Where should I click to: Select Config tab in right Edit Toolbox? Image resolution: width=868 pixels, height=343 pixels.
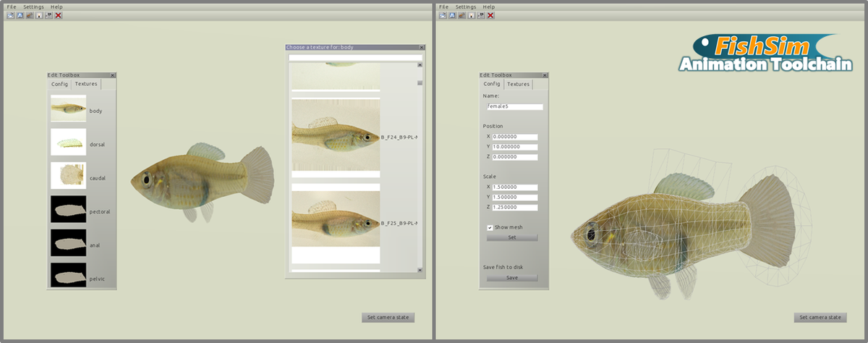click(x=492, y=84)
